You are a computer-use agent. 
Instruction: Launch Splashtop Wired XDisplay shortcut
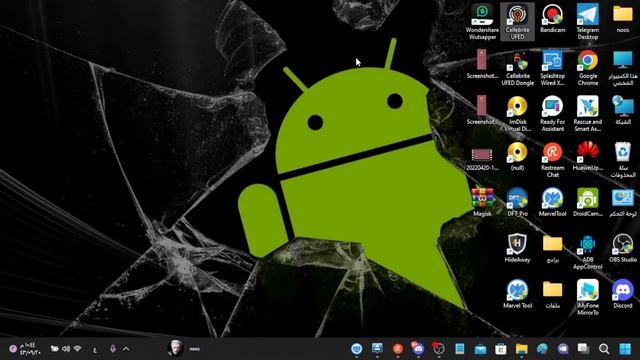point(552,68)
